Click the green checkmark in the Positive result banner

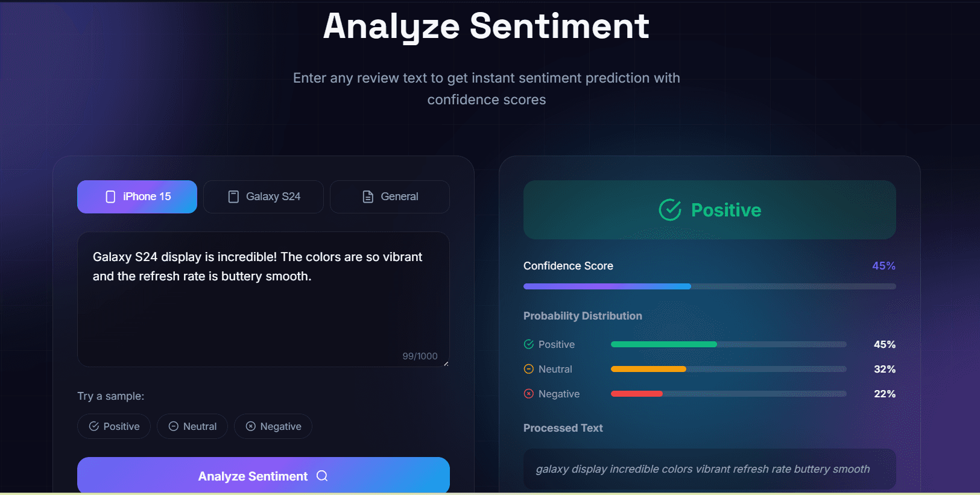669,210
